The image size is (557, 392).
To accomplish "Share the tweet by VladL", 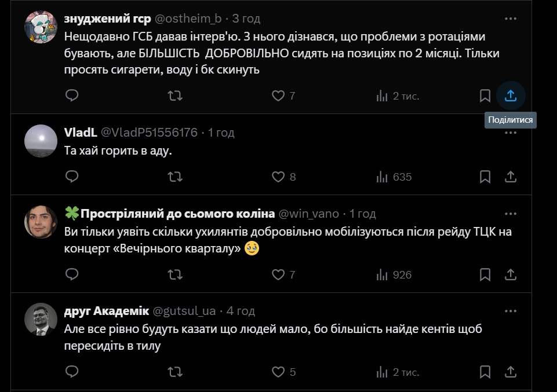I will tap(511, 177).
